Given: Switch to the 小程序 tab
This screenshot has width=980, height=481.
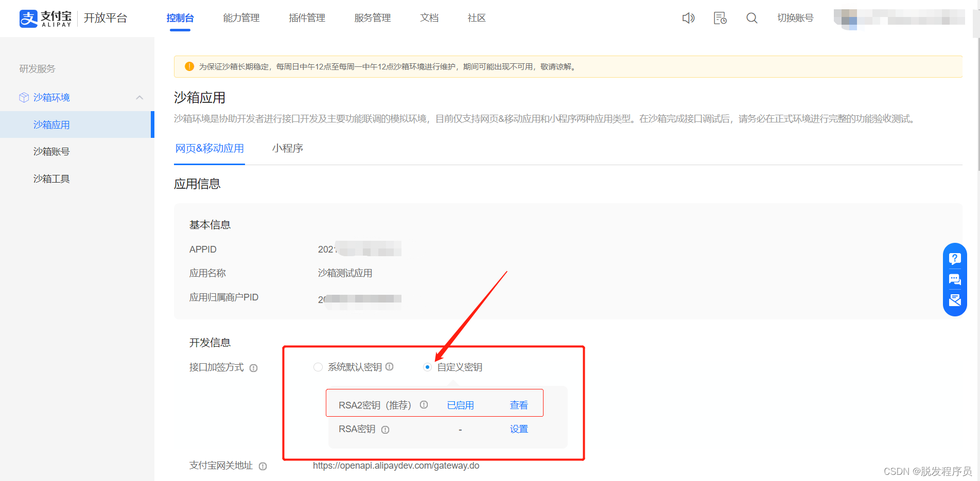Looking at the screenshot, I should [x=287, y=149].
